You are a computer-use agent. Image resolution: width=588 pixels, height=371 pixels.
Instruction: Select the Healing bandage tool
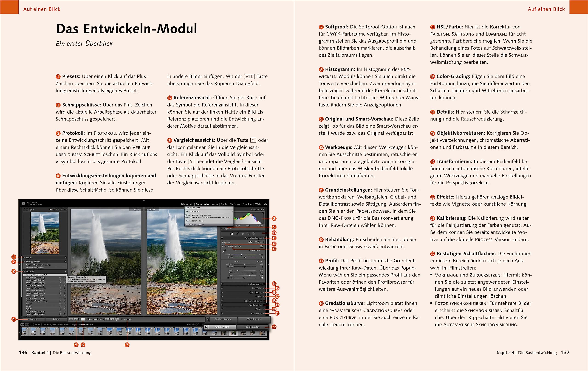point(243,234)
